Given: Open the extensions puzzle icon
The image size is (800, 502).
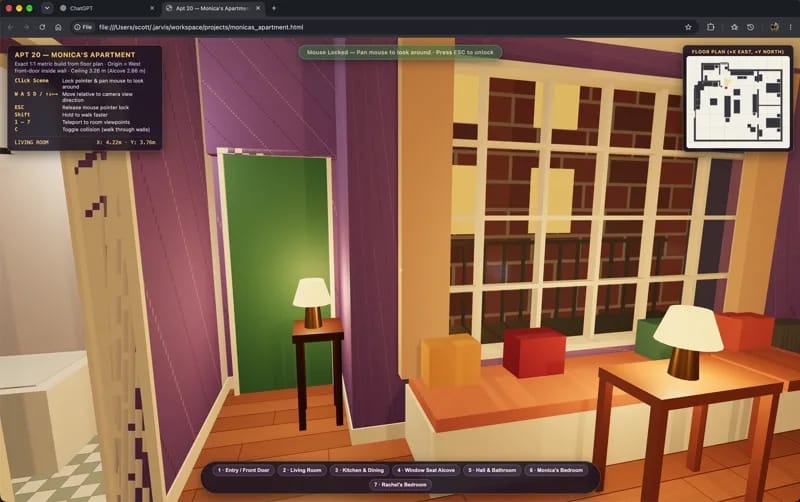Looking at the screenshot, I should tap(711, 27).
